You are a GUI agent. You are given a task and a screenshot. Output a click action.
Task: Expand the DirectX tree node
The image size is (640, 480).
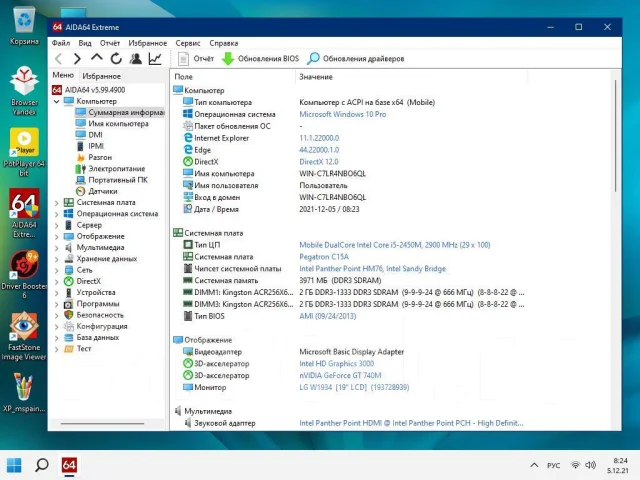(x=57, y=281)
